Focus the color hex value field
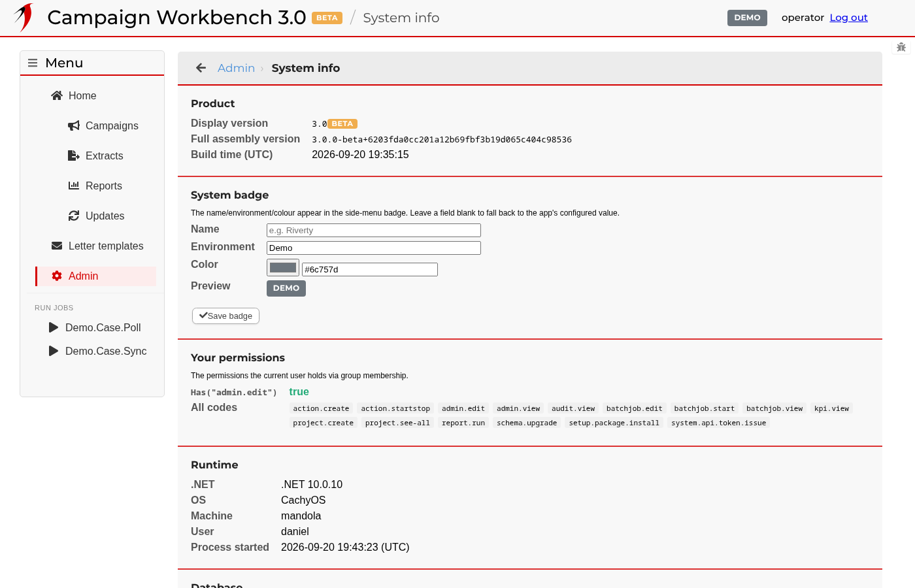The height and width of the screenshot is (588, 915). (370, 269)
